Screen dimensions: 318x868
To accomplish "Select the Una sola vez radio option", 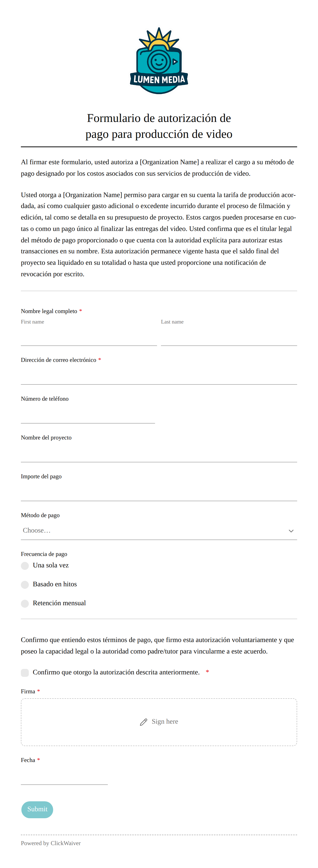I will click(25, 566).
